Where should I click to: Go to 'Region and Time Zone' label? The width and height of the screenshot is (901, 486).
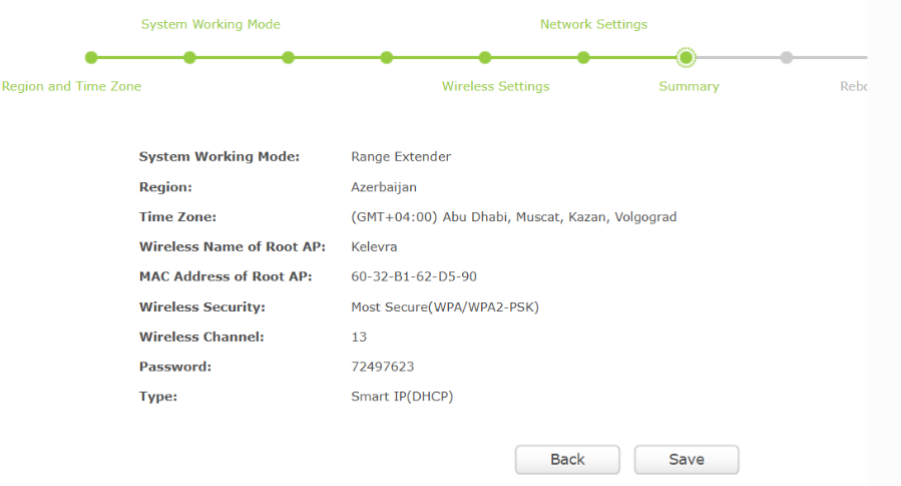[72, 87]
